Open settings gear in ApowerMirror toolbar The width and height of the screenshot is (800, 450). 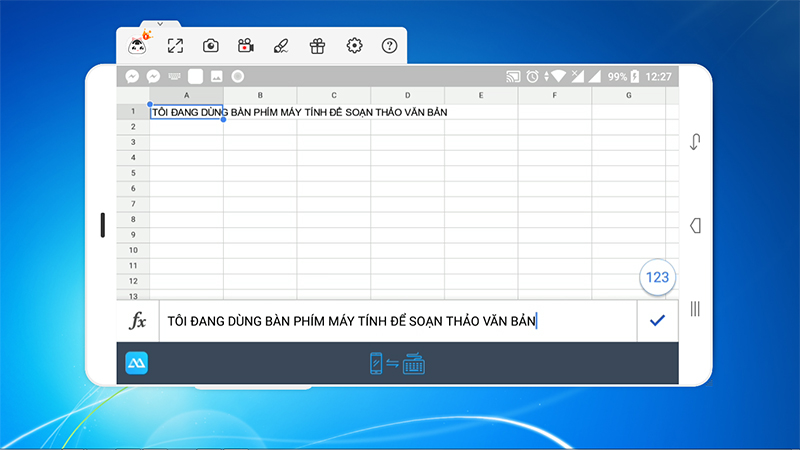pyautogui.click(x=354, y=46)
